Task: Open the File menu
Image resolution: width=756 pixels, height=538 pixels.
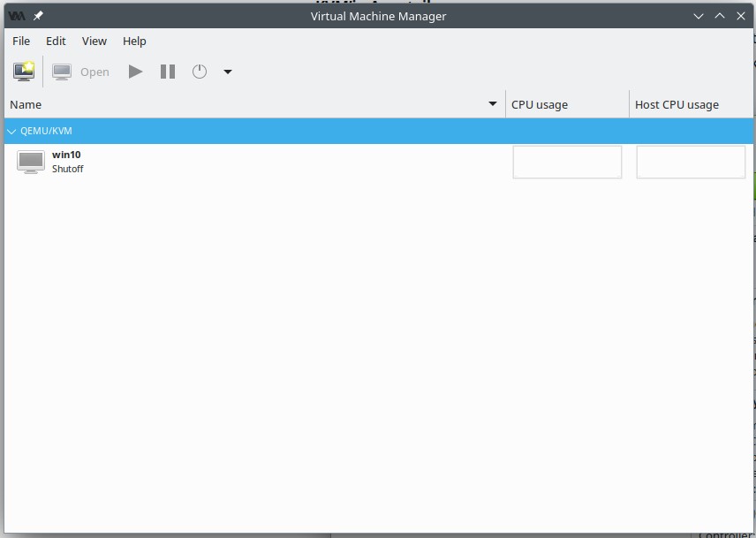Action: (21, 41)
